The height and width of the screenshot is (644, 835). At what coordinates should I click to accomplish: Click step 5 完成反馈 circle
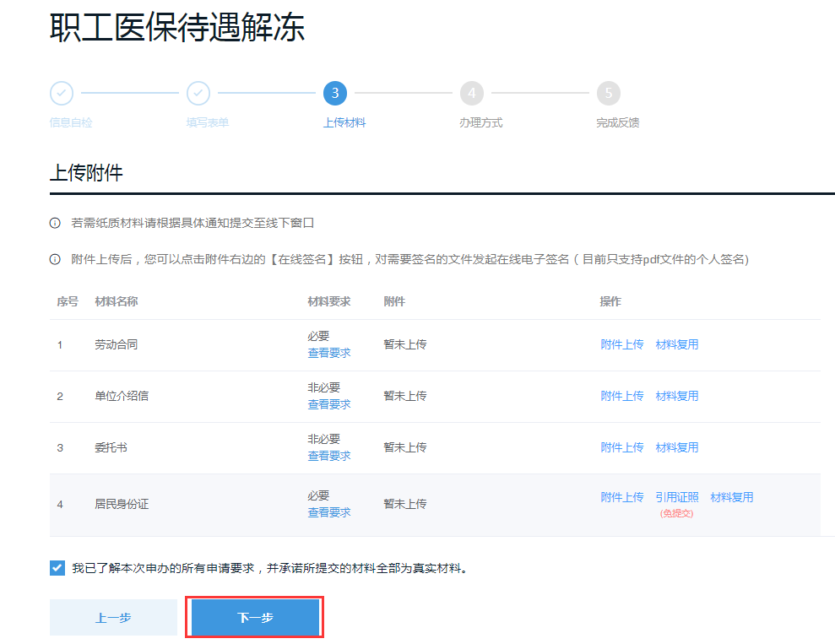(609, 93)
